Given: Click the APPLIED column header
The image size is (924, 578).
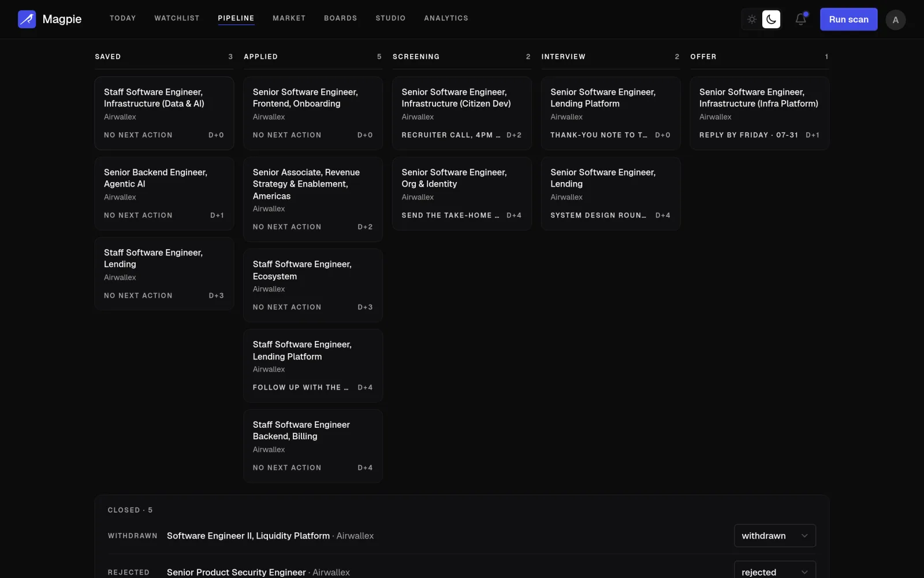Looking at the screenshot, I should (x=260, y=57).
